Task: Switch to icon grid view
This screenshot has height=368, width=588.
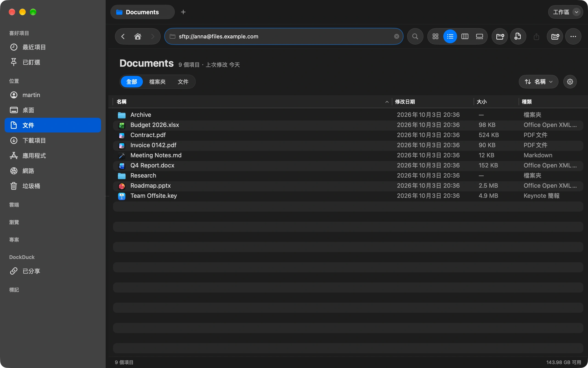Action: click(x=435, y=37)
